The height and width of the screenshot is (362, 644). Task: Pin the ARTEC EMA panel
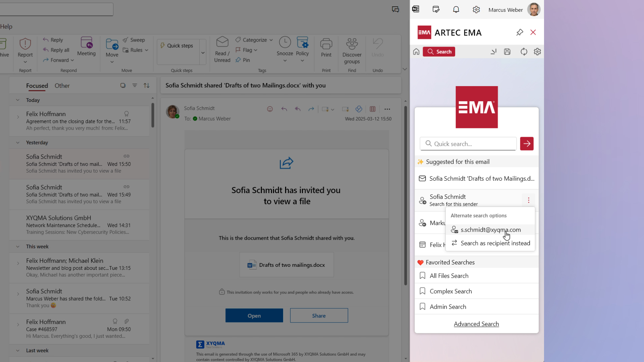tap(520, 33)
